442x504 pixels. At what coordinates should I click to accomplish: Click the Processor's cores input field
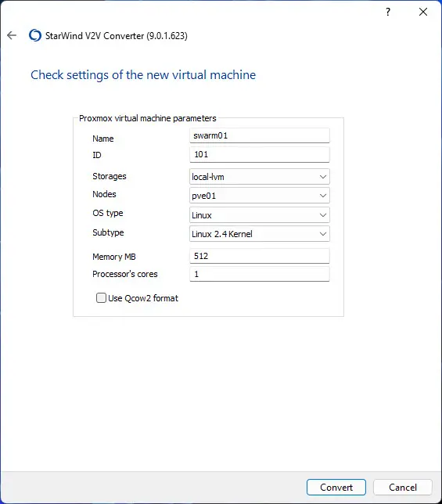[x=260, y=274]
